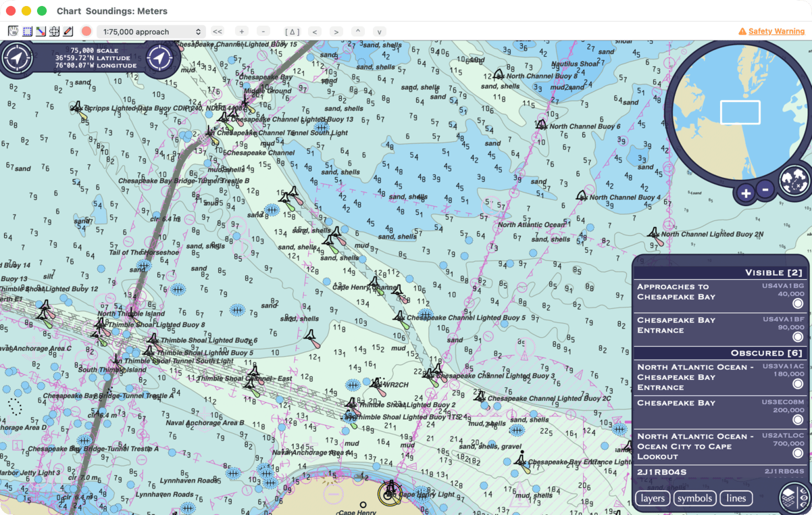Click the US2ATLOC chart code
This screenshot has width=812, height=515.
782,436
